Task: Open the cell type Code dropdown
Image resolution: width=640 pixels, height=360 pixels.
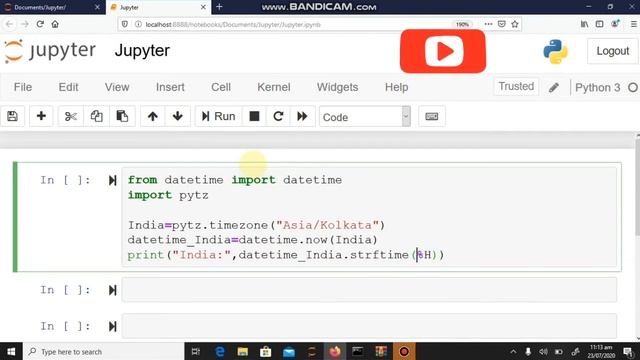Action: point(365,117)
